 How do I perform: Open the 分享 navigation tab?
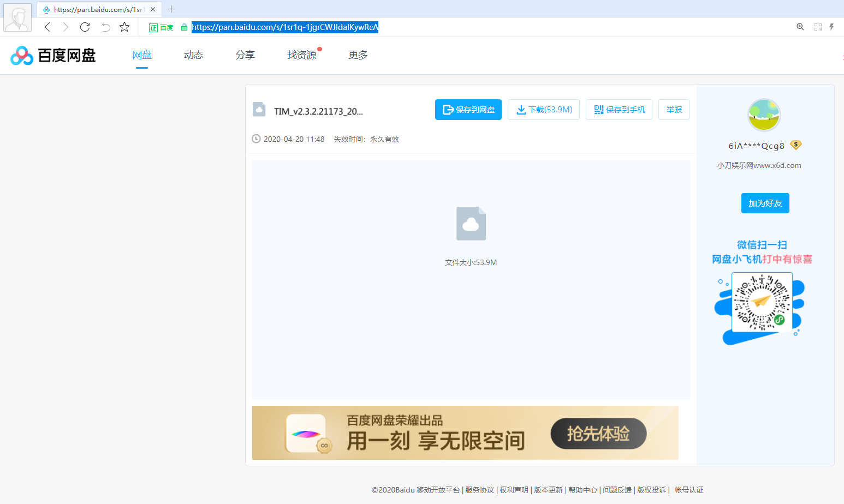pyautogui.click(x=245, y=55)
